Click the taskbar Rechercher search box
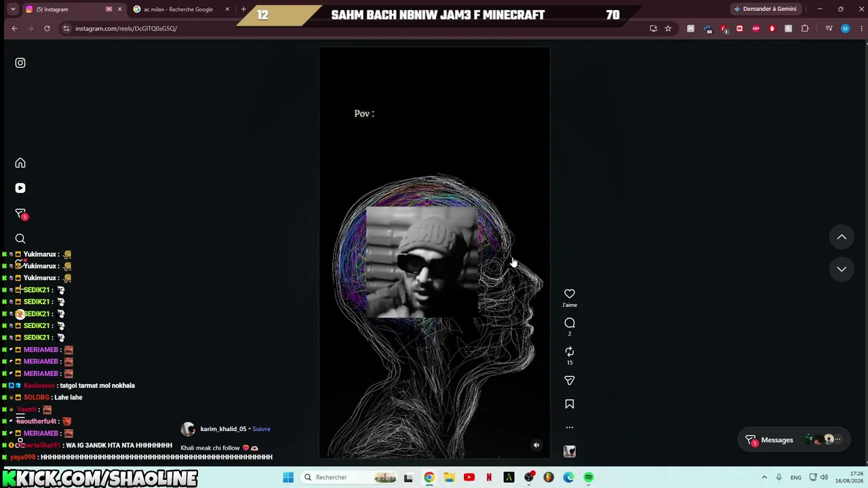The width and height of the screenshot is (868, 488). click(x=349, y=477)
